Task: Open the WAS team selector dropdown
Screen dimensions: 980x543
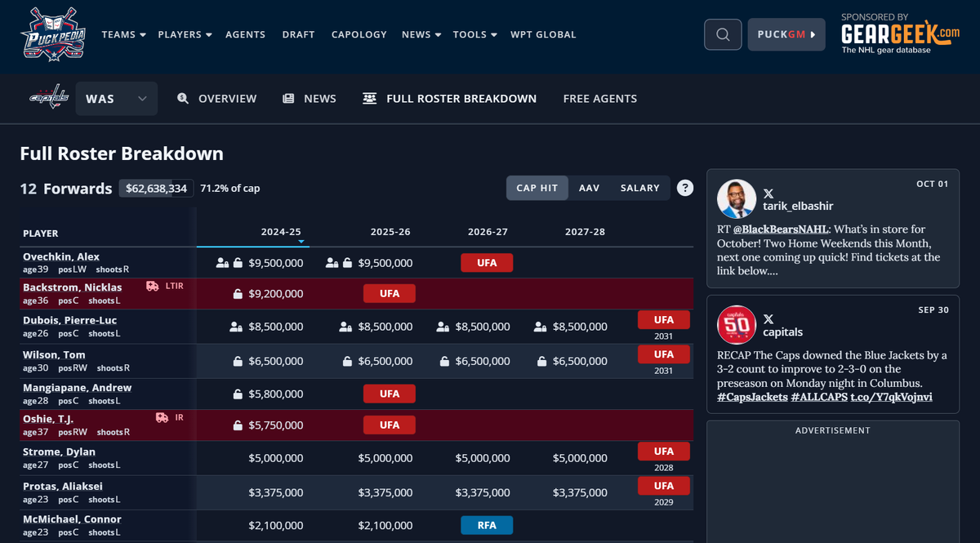Action: [x=117, y=98]
